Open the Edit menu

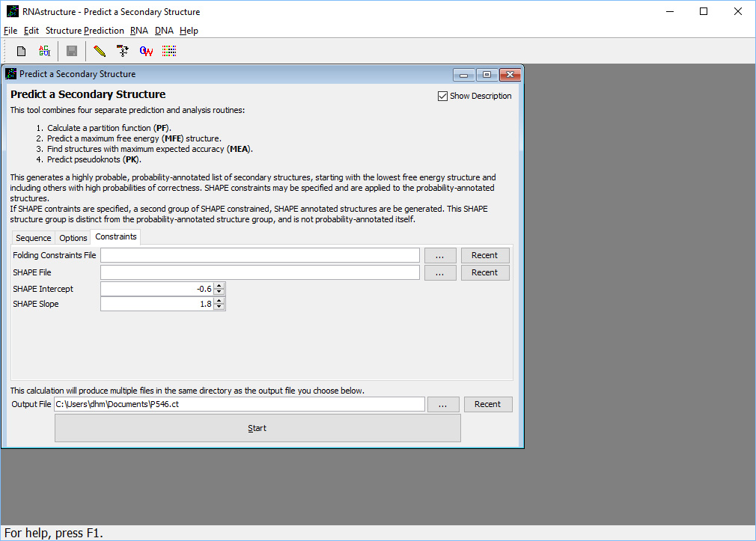click(x=31, y=31)
